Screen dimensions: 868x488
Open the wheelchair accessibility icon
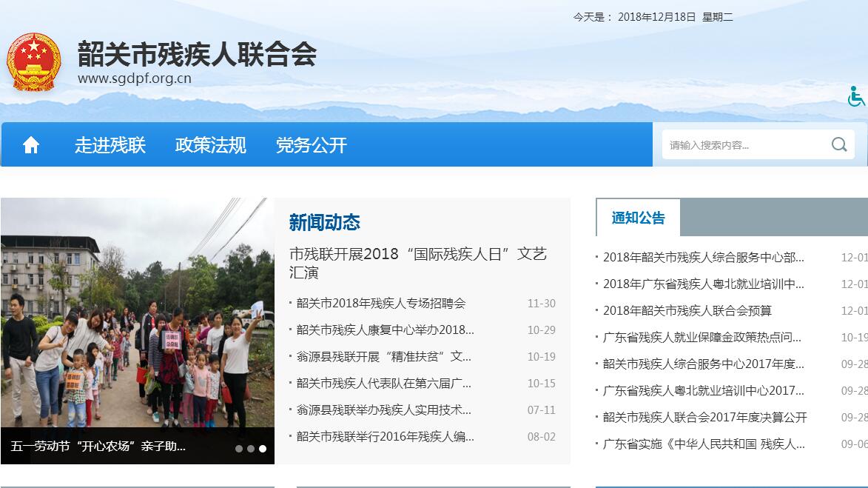[x=856, y=96]
